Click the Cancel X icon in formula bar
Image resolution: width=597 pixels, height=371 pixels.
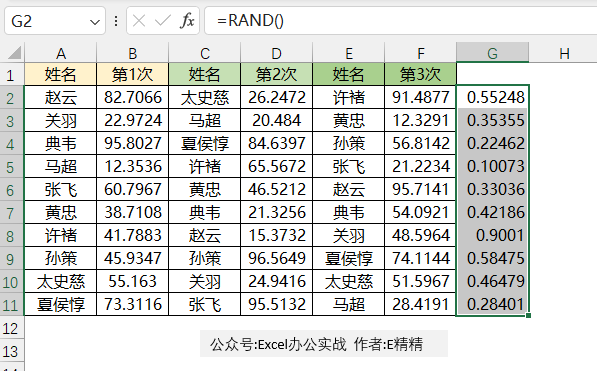(x=139, y=21)
